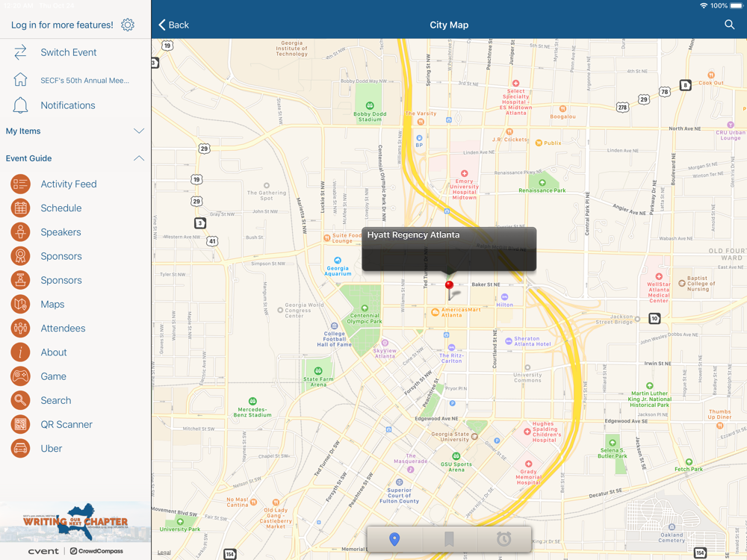Select the first Sponsors ribbon icon
Image resolution: width=747 pixels, height=560 pixels.
coord(20,256)
